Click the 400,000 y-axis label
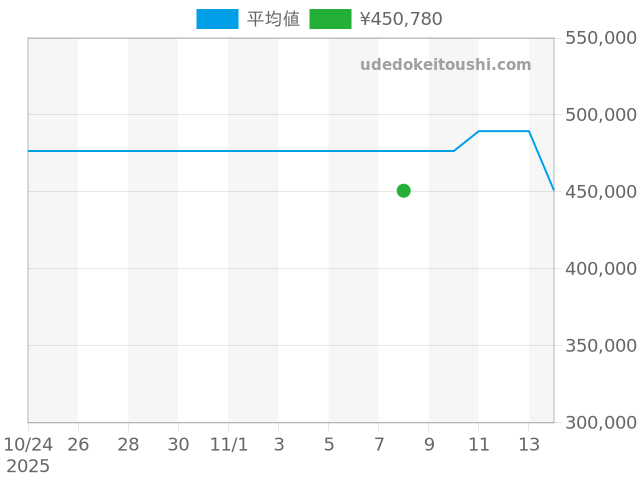Viewport: 640px width, 480px height. tap(601, 269)
